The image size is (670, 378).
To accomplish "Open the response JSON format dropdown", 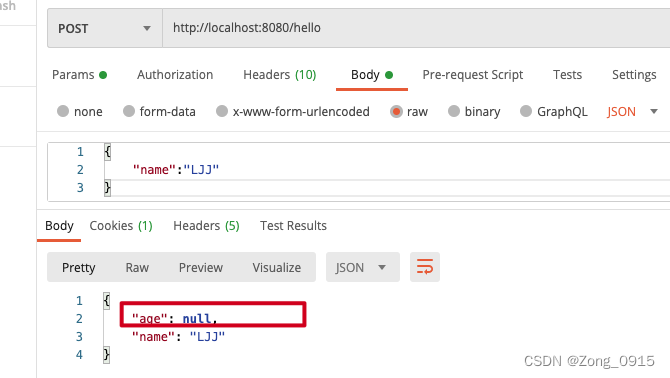I will pos(362,267).
